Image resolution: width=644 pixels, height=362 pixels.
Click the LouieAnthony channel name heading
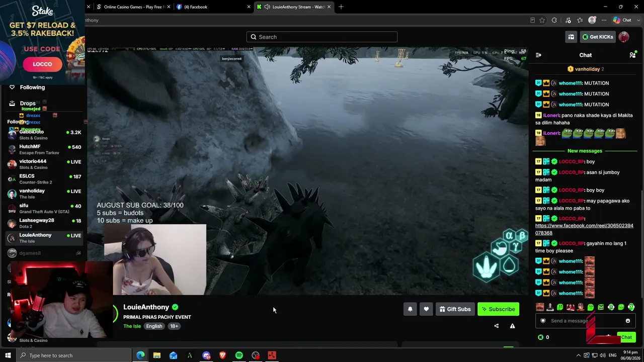146,307
